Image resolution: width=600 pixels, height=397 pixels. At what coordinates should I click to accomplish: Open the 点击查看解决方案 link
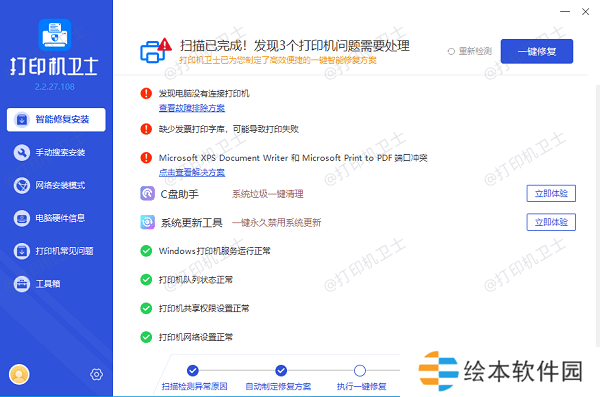pos(192,172)
